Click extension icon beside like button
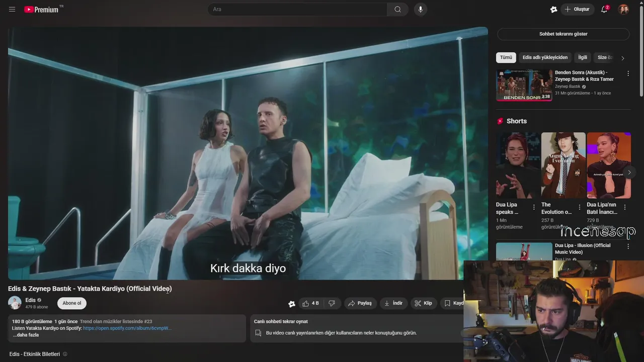The width and height of the screenshot is (644, 362). coord(291,304)
